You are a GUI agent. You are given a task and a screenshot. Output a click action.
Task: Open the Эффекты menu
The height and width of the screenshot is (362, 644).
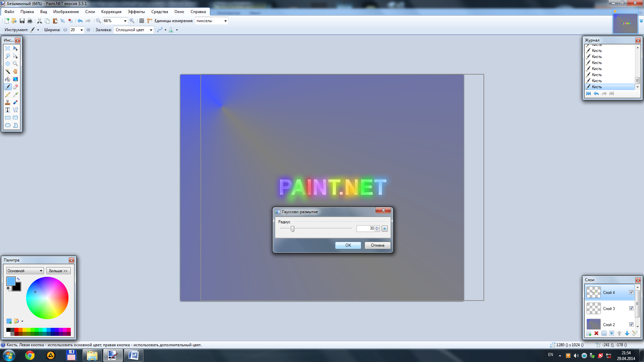(136, 12)
